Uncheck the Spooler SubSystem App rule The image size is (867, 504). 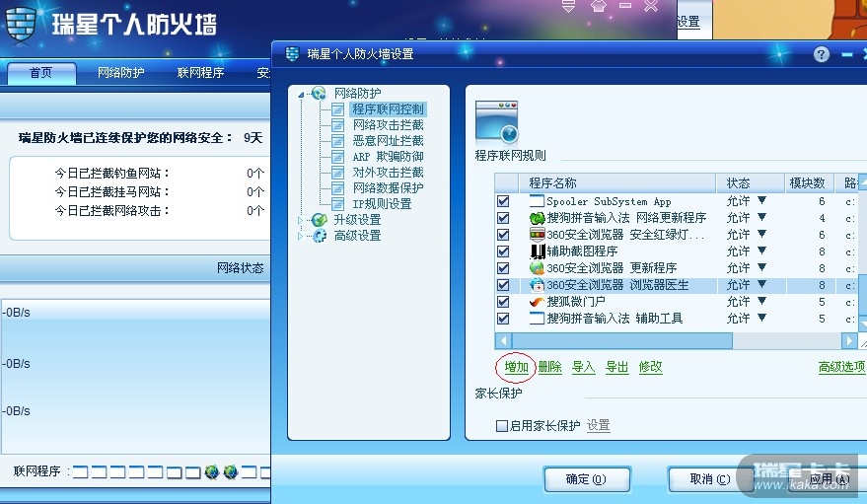(503, 201)
